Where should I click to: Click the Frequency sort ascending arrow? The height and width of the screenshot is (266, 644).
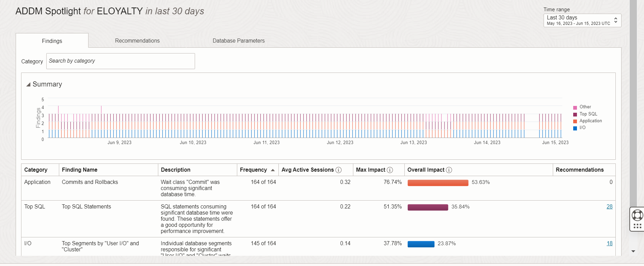(x=273, y=170)
